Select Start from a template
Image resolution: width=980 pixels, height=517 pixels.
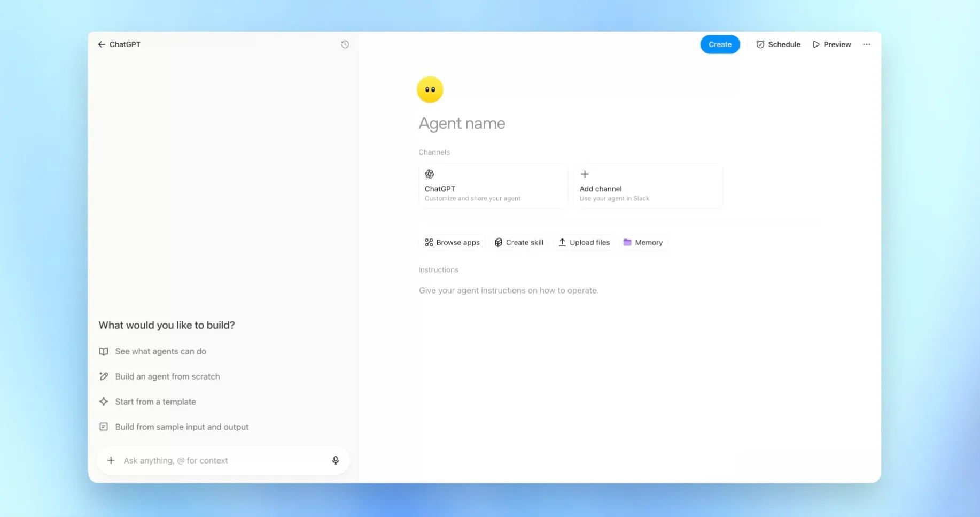coord(147,402)
